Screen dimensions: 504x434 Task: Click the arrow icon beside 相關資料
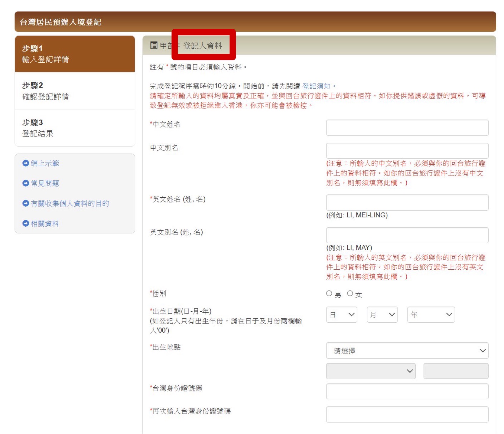point(26,223)
